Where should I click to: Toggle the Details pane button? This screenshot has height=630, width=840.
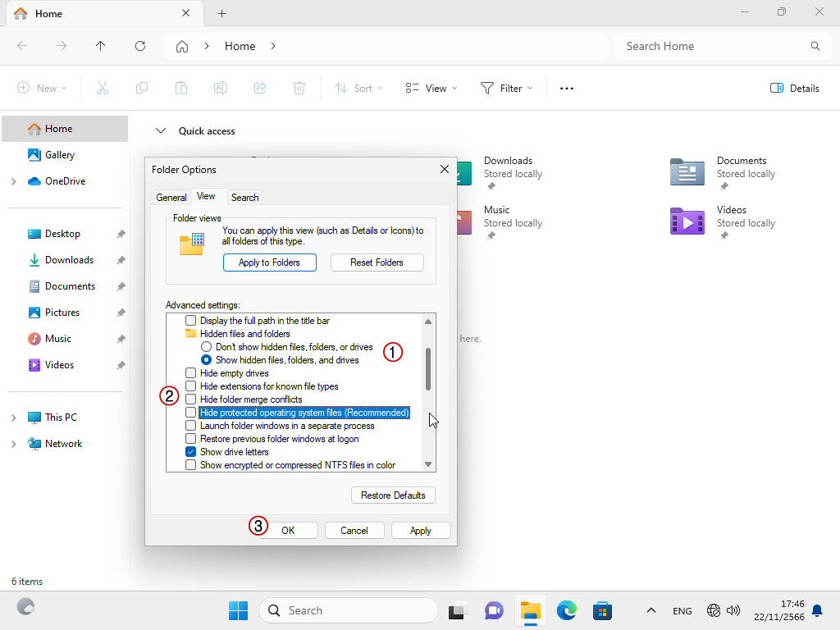(x=794, y=89)
